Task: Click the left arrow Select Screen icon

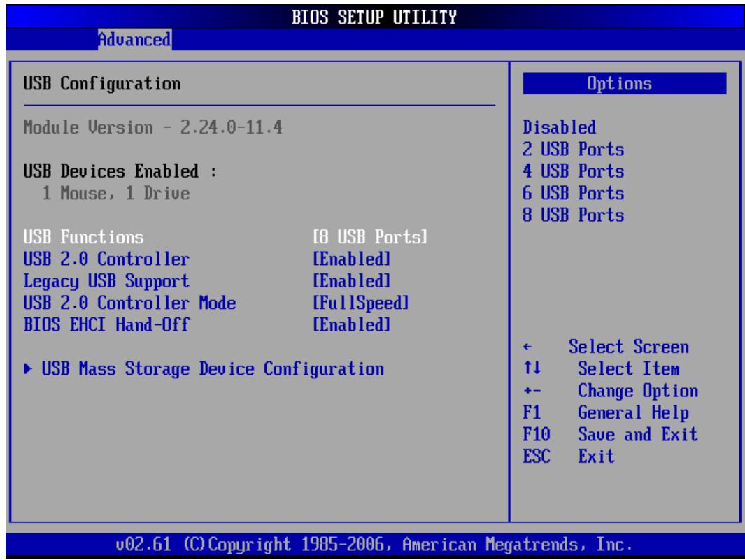Action: (527, 347)
